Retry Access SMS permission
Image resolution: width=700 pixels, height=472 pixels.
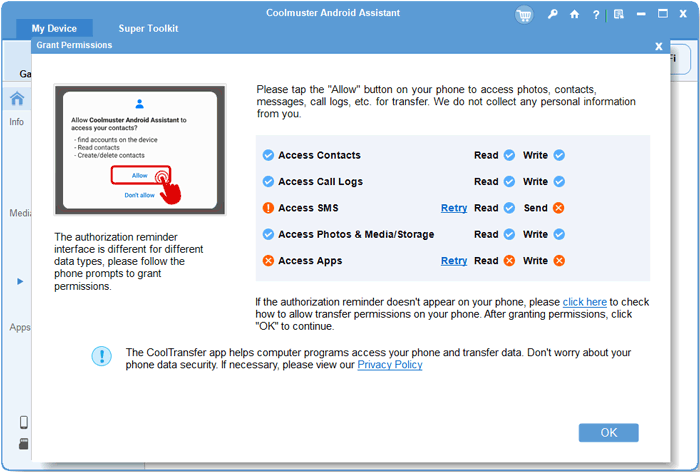[x=454, y=208]
